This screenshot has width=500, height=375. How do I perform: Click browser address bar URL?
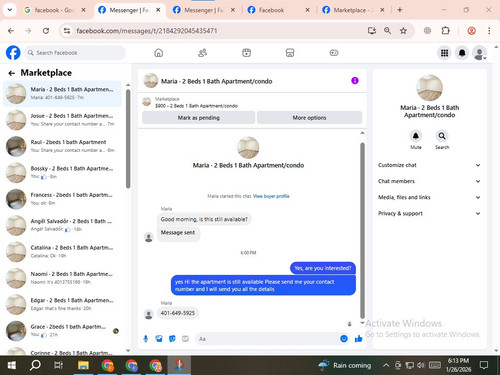[x=147, y=31]
